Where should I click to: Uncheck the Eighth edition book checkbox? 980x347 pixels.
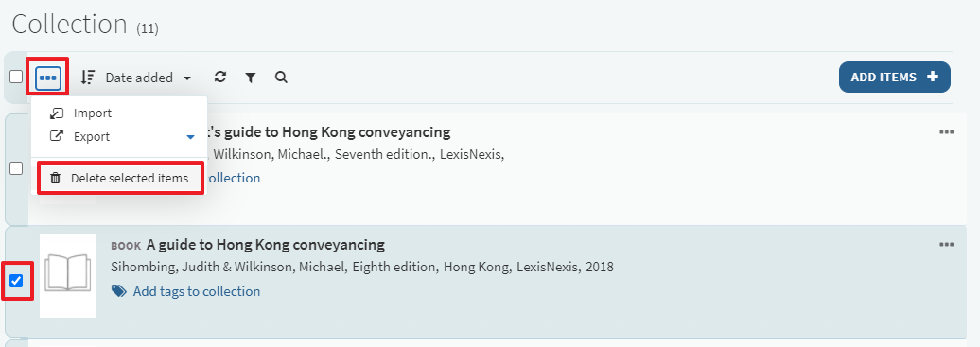point(16,281)
